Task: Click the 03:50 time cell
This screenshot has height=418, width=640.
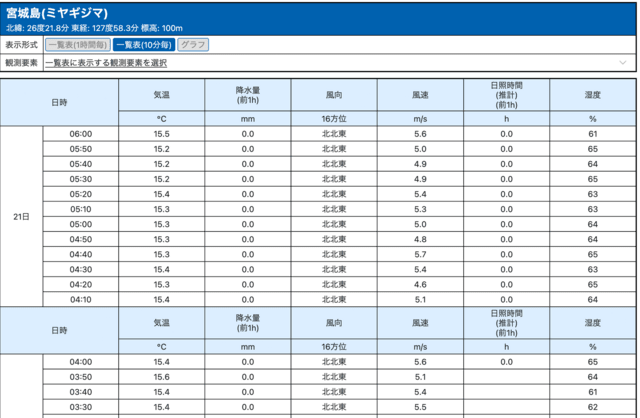Action: coord(81,377)
